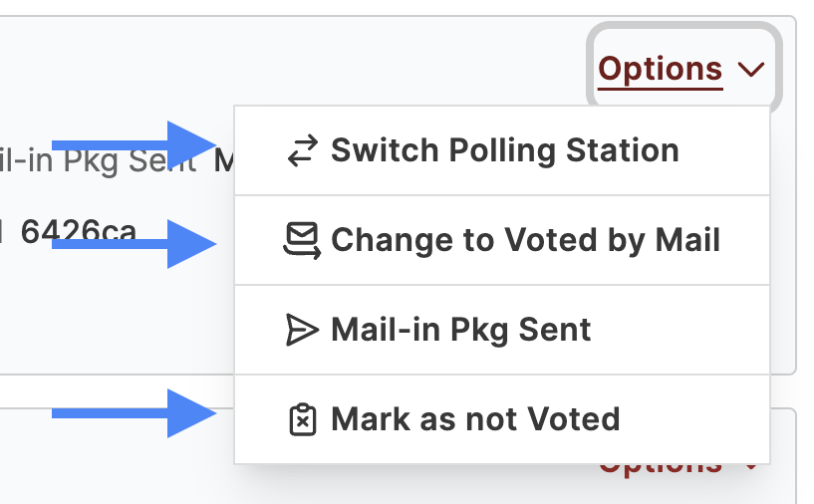Choose Switch Polling Station from the menu
The width and height of the screenshot is (814, 504).
[502, 150]
